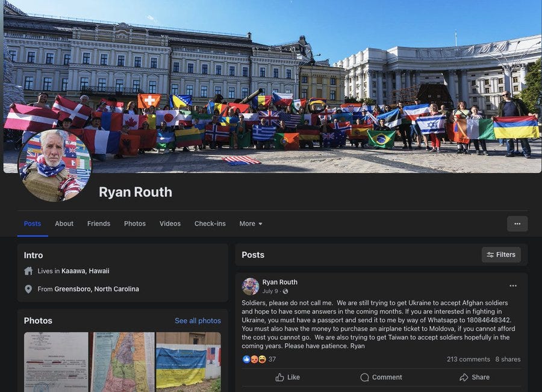Click the Greensboro, North Carolina link
The height and width of the screenshot is (392, 542).
pyautogui.click(x=96, y=289)
